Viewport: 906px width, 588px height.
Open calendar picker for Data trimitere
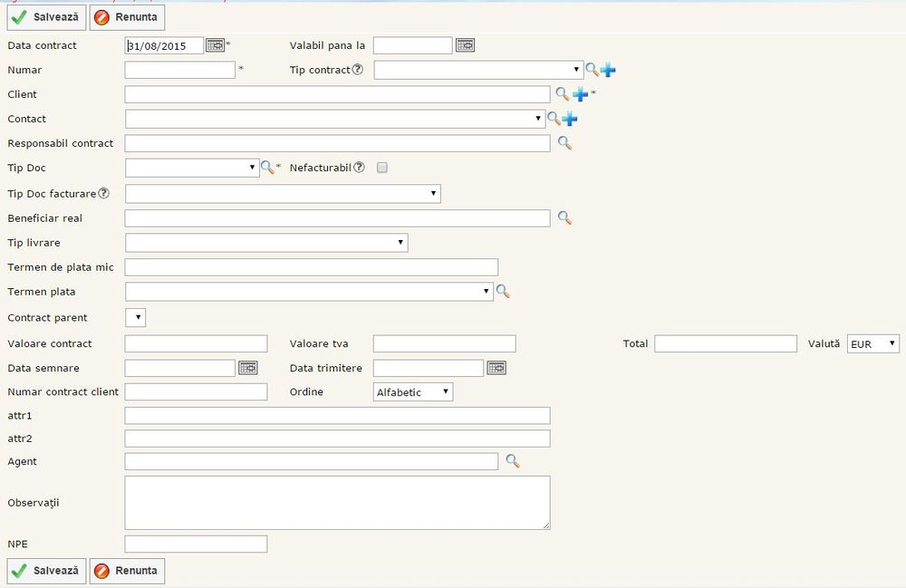496,368
